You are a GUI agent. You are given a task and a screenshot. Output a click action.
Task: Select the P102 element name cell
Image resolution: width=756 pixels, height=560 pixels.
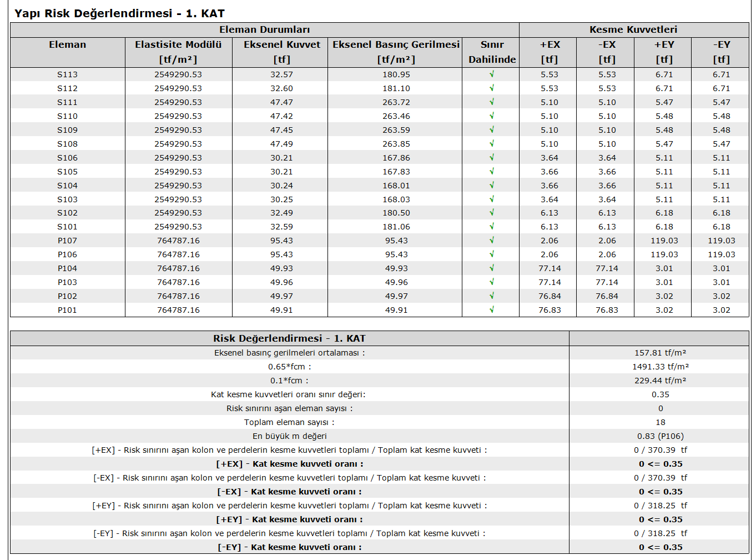(x=68, y=296)
